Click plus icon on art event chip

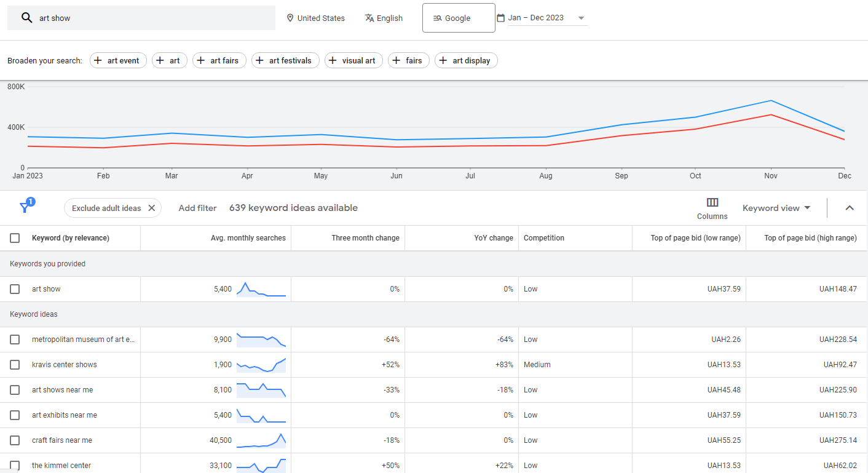(98, 60)
